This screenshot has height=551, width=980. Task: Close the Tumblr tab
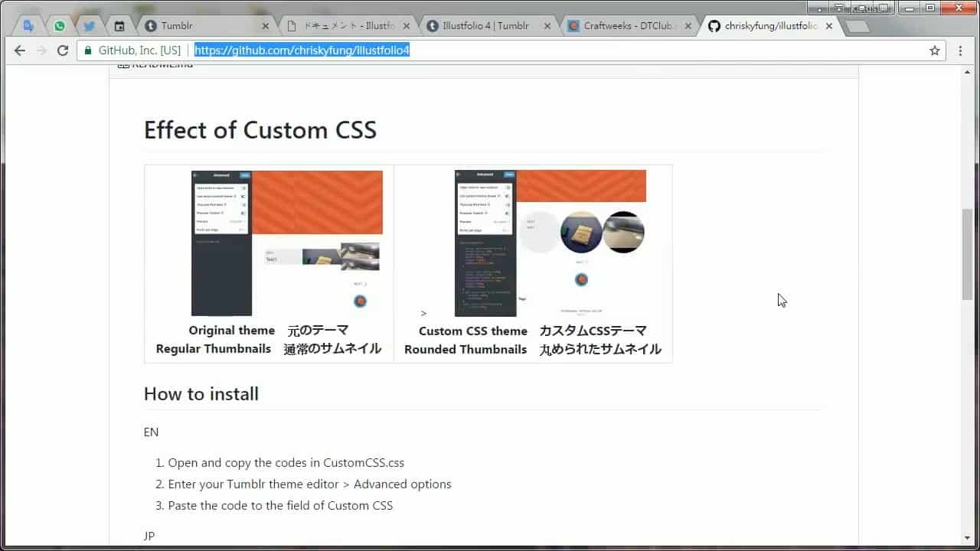pyautogui.click(x=266, y=26)
